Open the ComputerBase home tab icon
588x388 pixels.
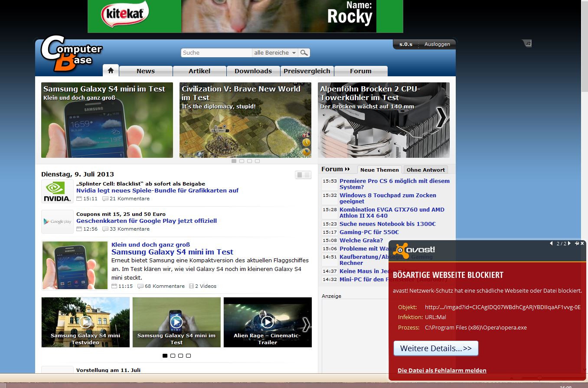click(x=111, y=71)
